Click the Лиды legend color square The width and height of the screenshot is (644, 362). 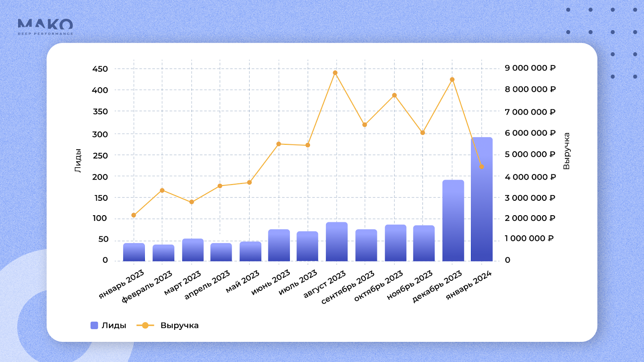pos(94,325)
